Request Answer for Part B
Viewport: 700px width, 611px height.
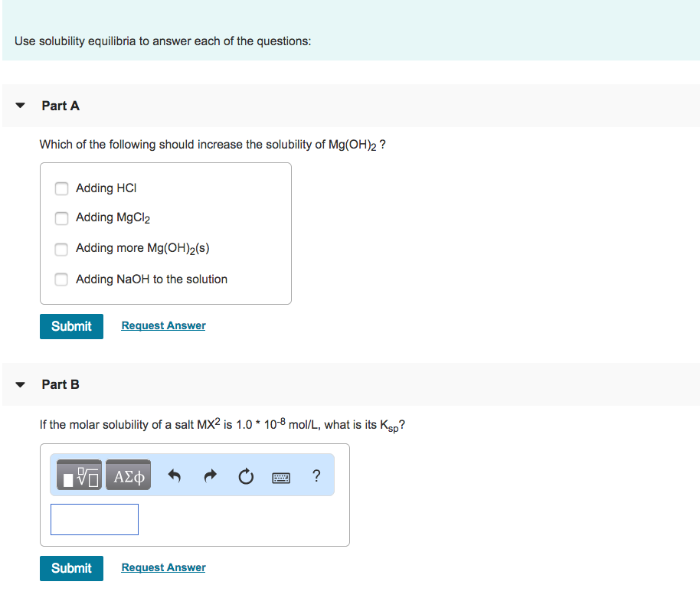pos(163,567)
